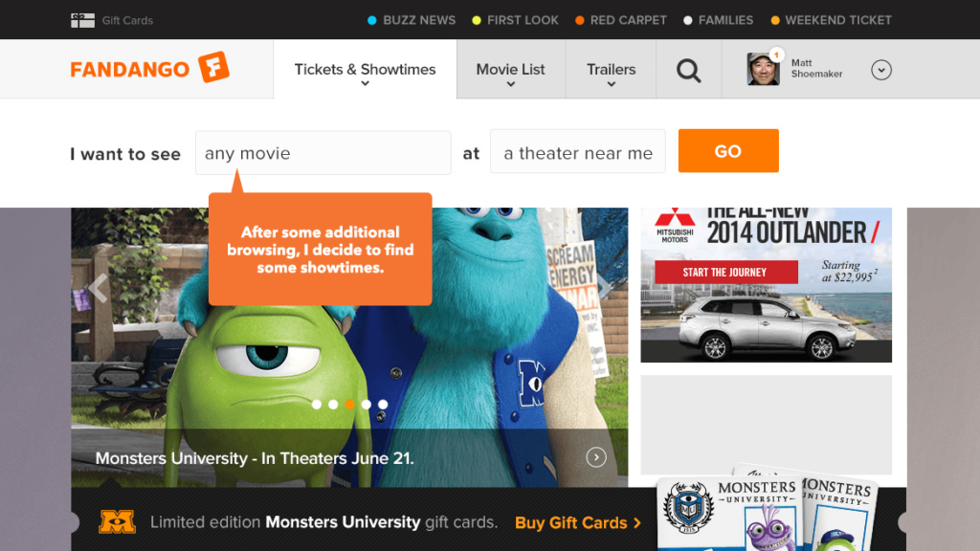This screenshot has height=551, width=980.
Task: Click the Fandango logo
Action: pyautogui.click(x=150, y=68)
